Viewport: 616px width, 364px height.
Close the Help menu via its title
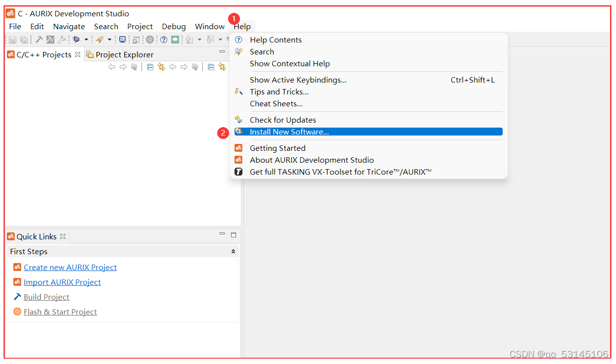pyautogui.click(x=242, y=26)
